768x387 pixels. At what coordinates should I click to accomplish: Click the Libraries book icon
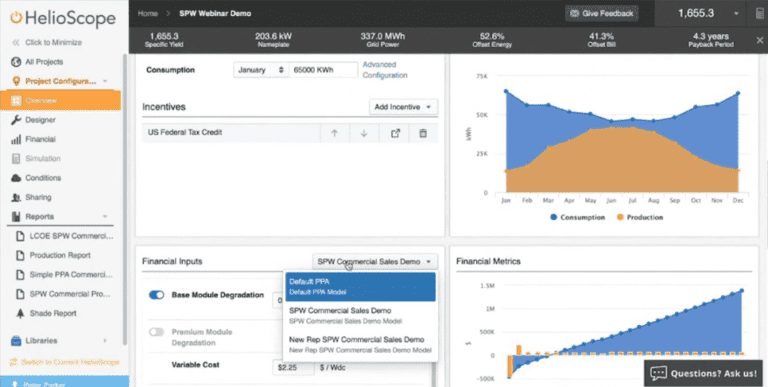16,340
